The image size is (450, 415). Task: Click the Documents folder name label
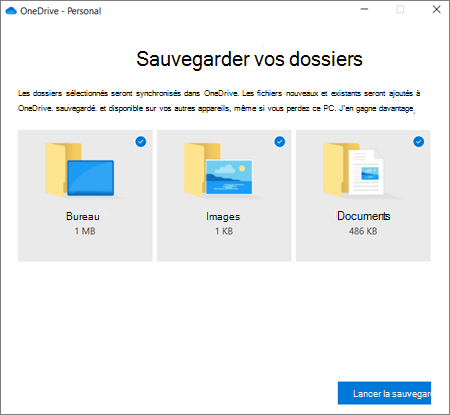pyautogui.click(x=364, y=216)
